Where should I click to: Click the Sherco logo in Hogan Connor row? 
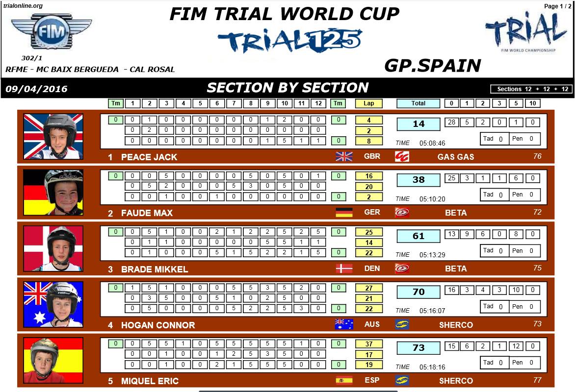click(402, 324)
